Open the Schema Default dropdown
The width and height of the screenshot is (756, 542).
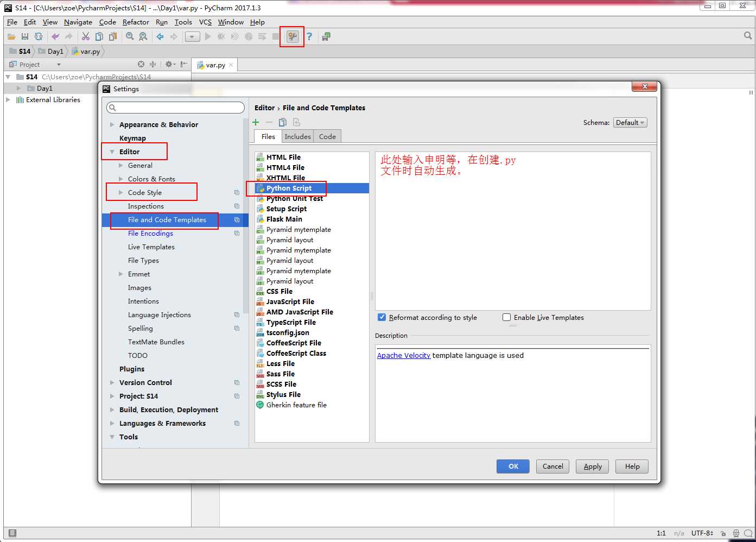pos(630,123)
